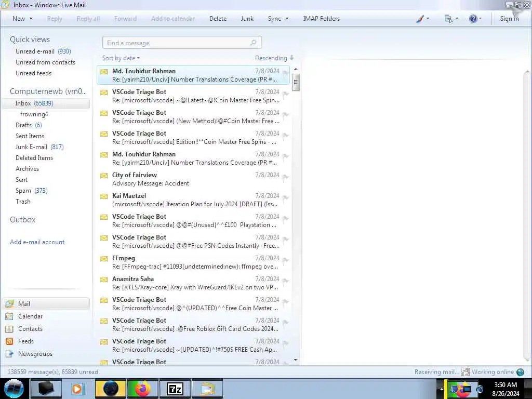532x399 pixels.
Task: Open the Advisory Message: Accident email
Action: [193, 179]
